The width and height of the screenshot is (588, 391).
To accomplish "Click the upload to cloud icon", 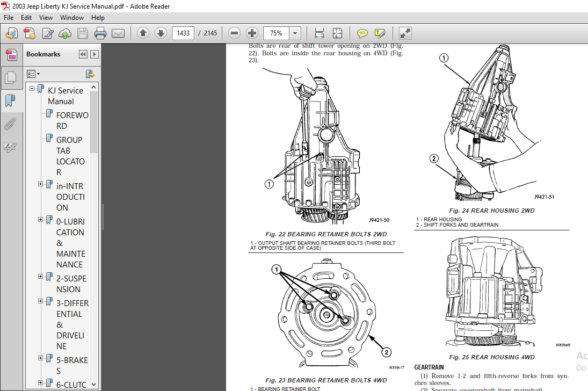I will click(x=65, y=33).
